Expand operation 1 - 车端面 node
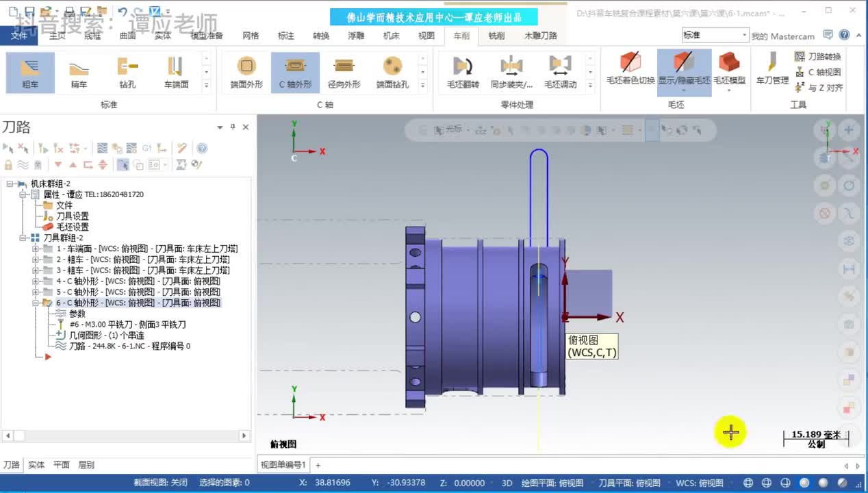Image resolution: width=868 pixels, height=493 pixels. 36,249
